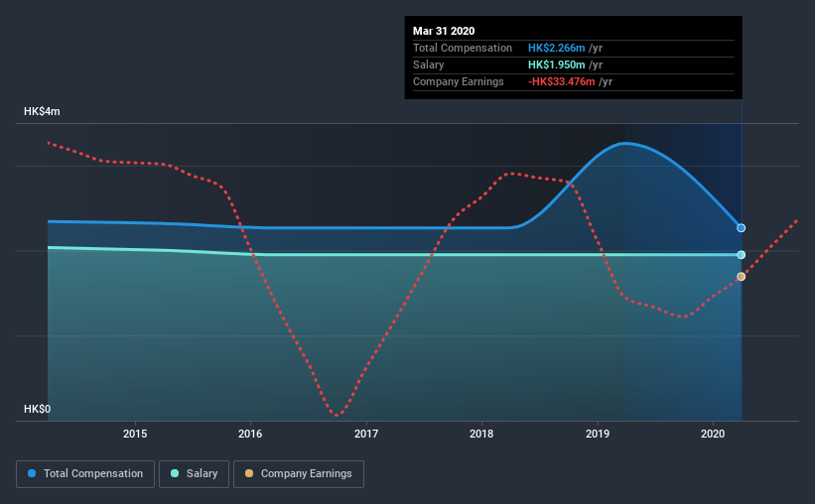The width and height of the screenshot is (815, 504).
Task: Click the 2016 x-axis label
Action: pyautogui.click(x=250, y=434)
